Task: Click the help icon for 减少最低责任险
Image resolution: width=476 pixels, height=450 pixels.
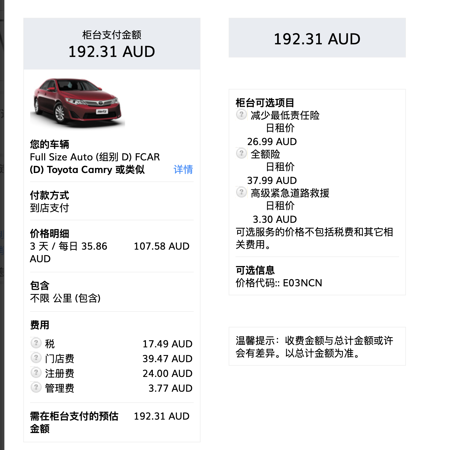Action: point(241,114)
